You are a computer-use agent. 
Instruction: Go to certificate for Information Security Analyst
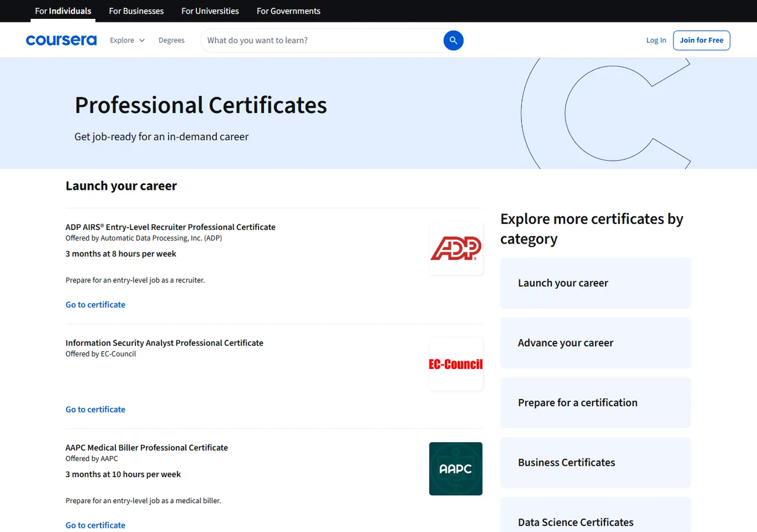pos(95,409)
